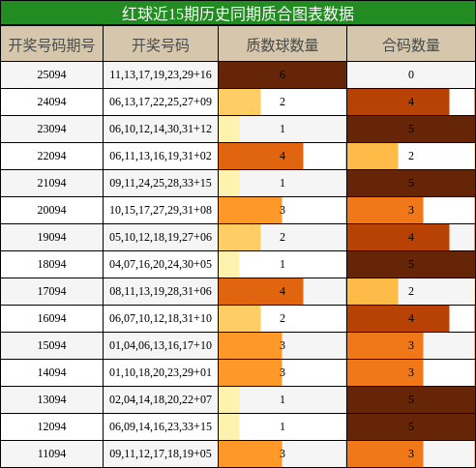Viewport: 476px width, 468px height.
Task: Click prime count bar 2 in row 24094
Action: 240,102
